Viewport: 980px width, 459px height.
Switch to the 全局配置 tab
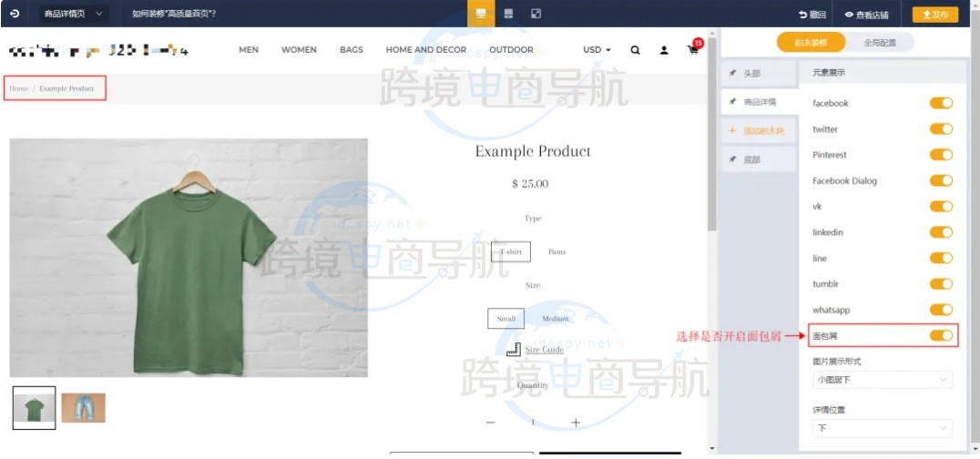tap(879, 42)
